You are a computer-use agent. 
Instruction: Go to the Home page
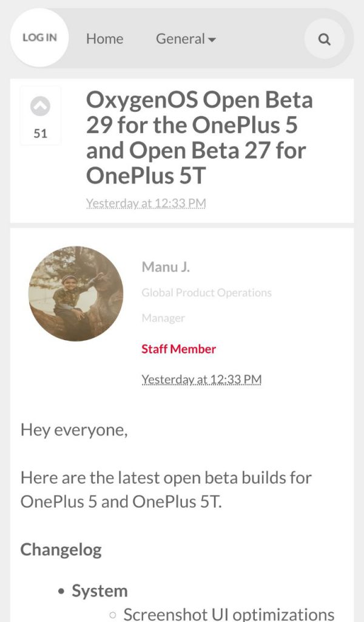(x=104, y=39)
